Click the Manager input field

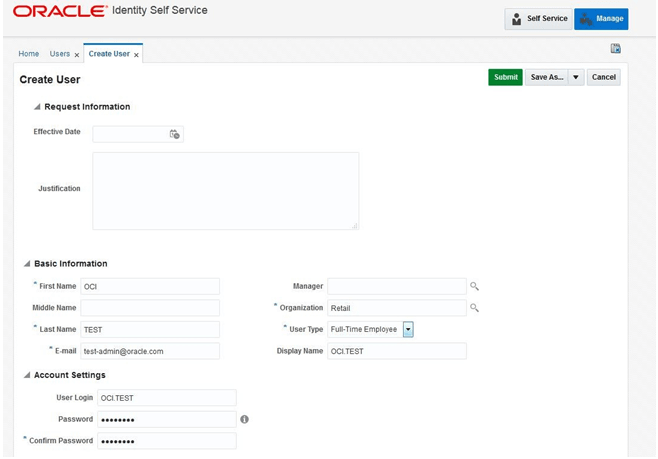pos(397,286)
